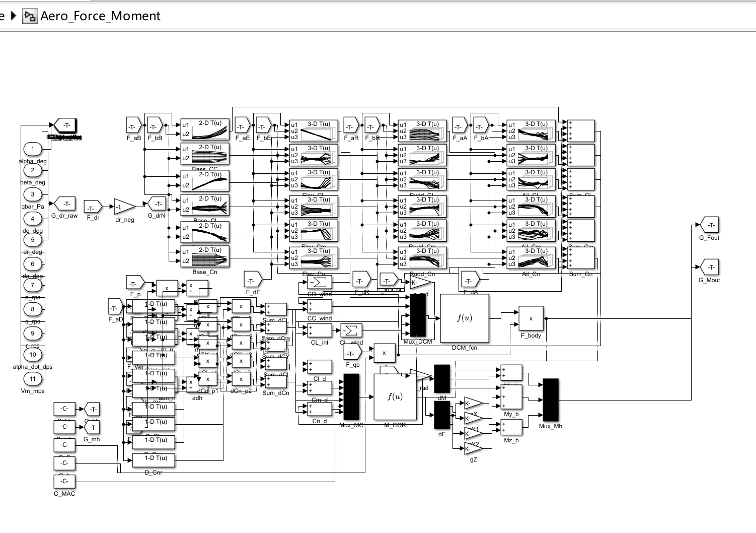Image resolution: width=756 pixels, height=533 pixels.
Task: Select the G_drN Goto block
Action: pos(157,204)
